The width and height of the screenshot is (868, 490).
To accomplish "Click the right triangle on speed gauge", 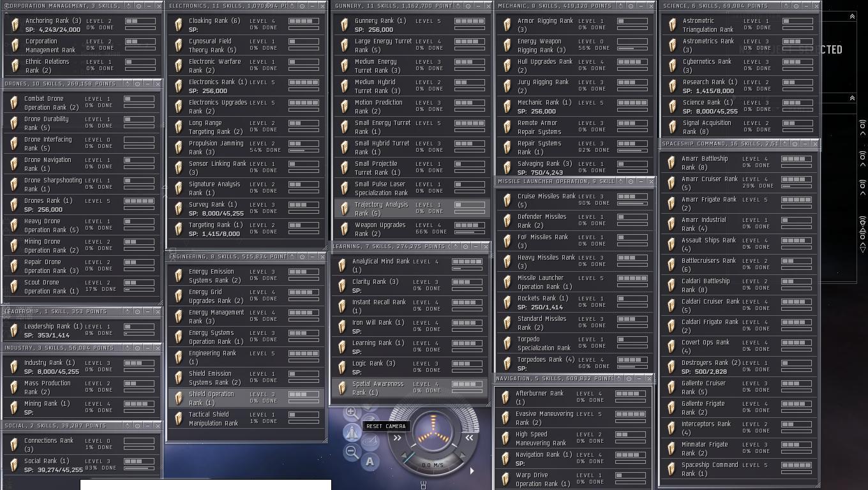I will 463,456.
